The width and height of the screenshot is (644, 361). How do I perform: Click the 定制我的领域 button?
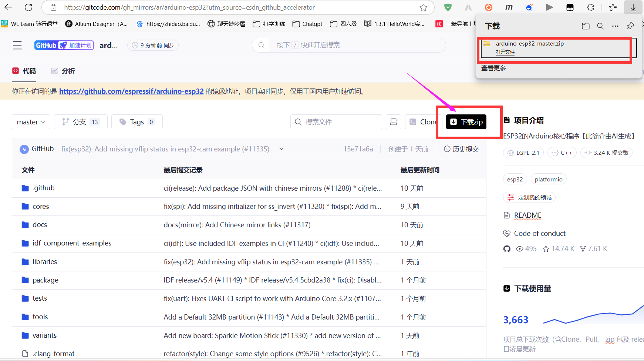click(529, 197)
